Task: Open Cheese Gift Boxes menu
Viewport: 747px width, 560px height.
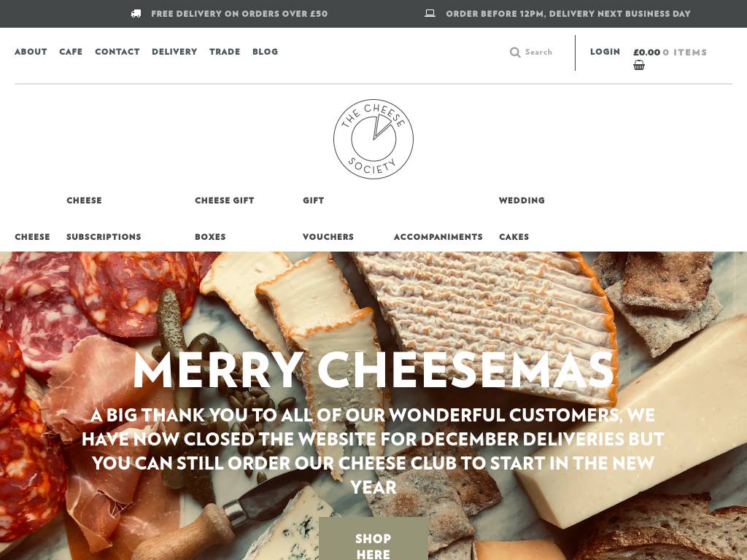Action: tap(225, 219)
